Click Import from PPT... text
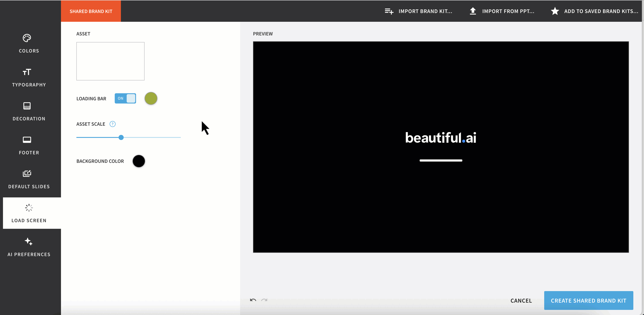Screen dimensions: 644x315 [x=508, y=11]
